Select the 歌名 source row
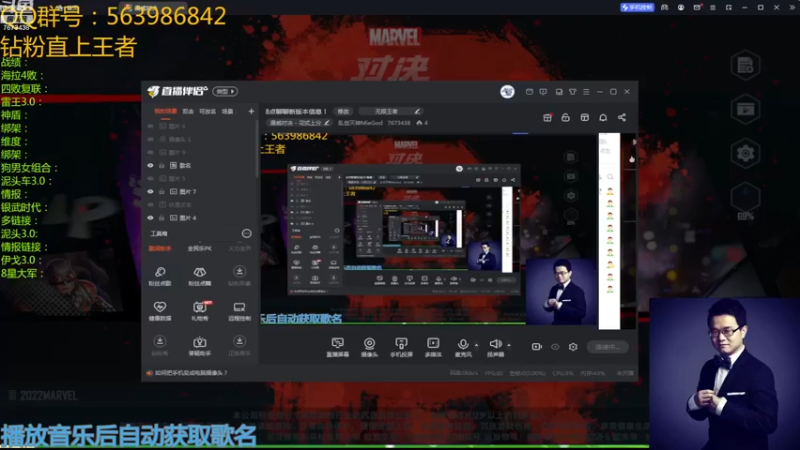This screenshot has height=450, width=800. click(x=201, y=165)
